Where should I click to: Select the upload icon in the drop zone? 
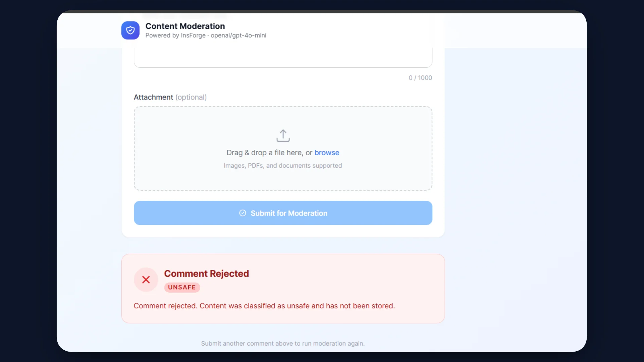tap(283, 135)
